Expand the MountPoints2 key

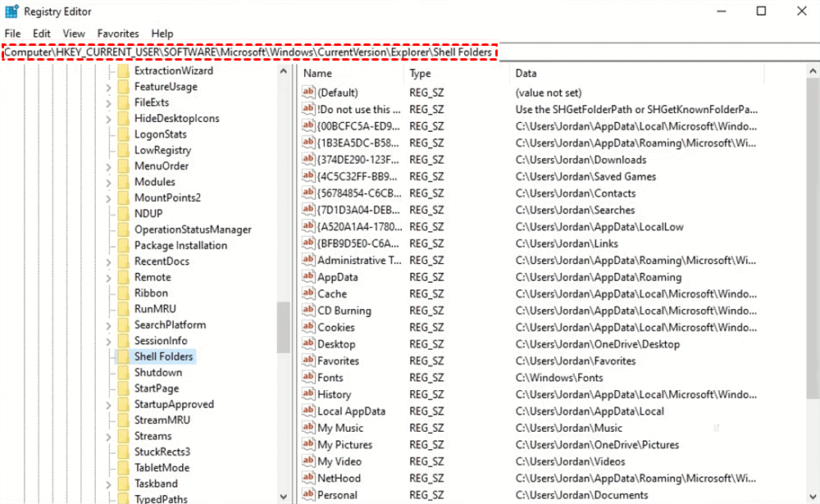[108, 198]
